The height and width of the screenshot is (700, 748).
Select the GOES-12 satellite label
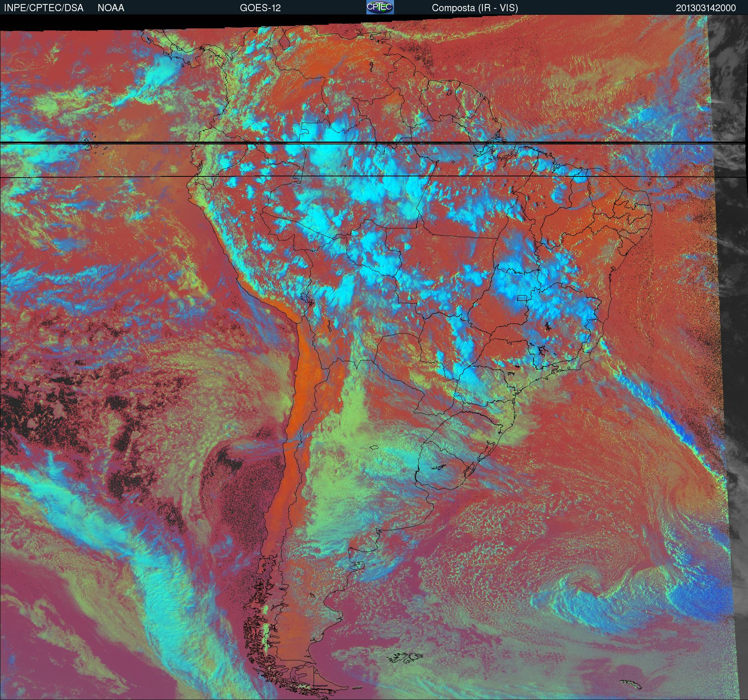tap(260, 8)
